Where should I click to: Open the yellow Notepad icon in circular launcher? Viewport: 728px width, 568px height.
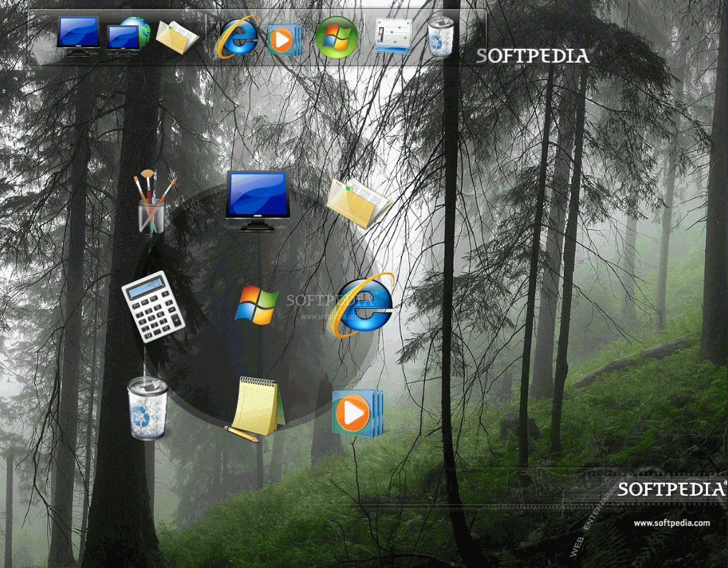coord(256,409)
